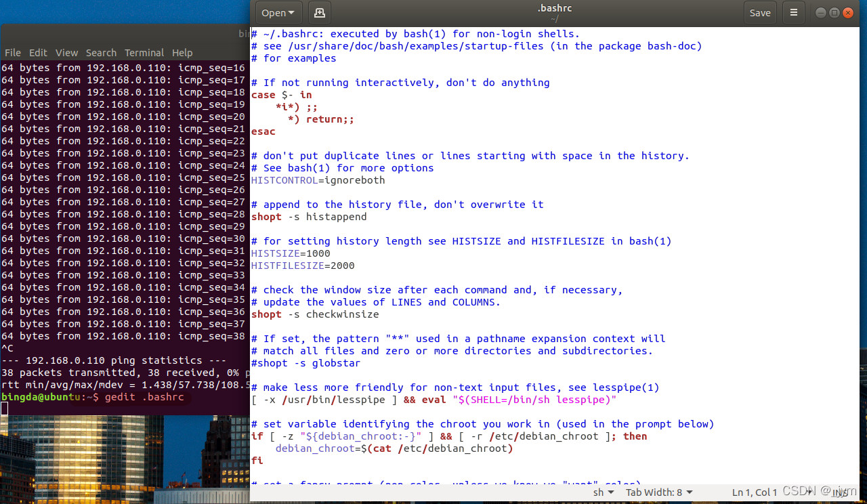This screenshot has height=504, width=867.
Task: Open terminal Help menu
Action: 182,53
